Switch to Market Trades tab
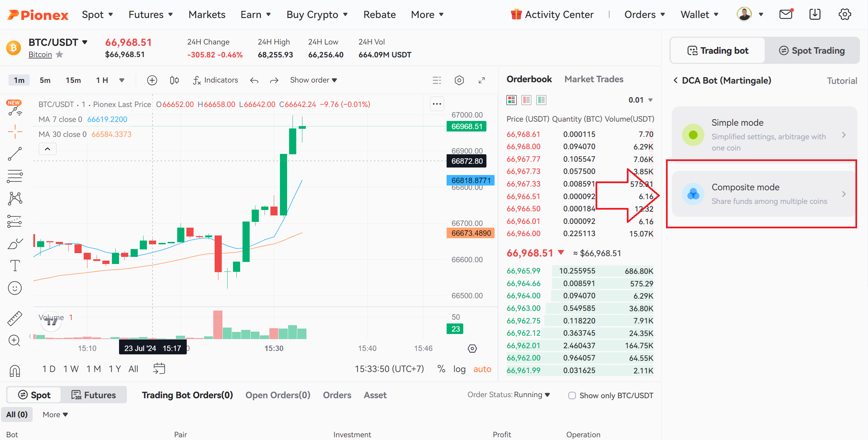Image resolution: width=868 pixels, height=440 pixels. [594, 79]
